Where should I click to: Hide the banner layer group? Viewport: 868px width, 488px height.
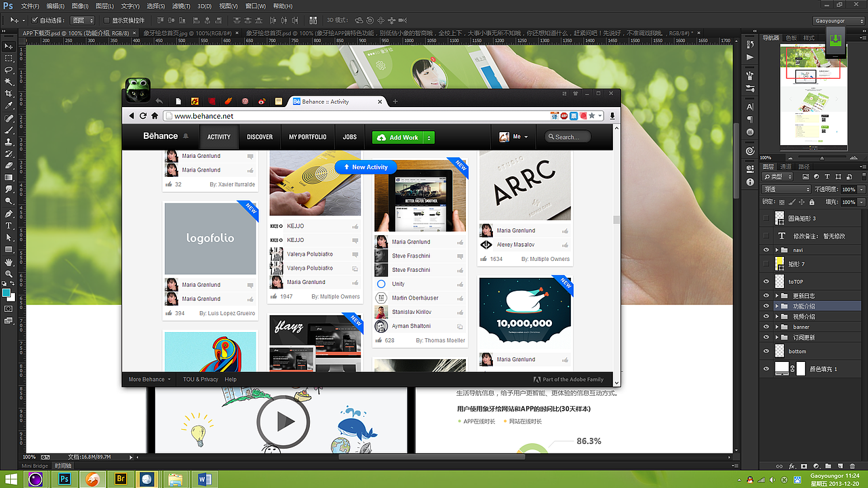[766, 327]
